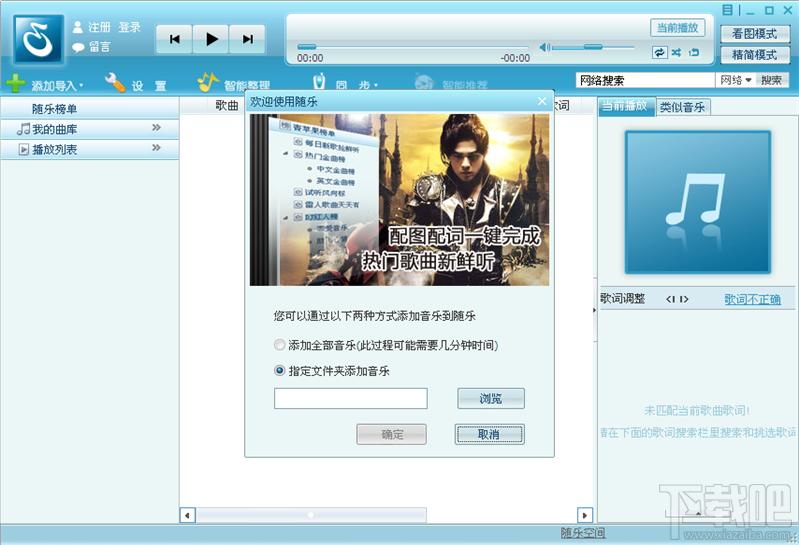Viewport: 799px width, 545px height.
Task: Click the green plus 添加导入 icon
Action: 15,83
